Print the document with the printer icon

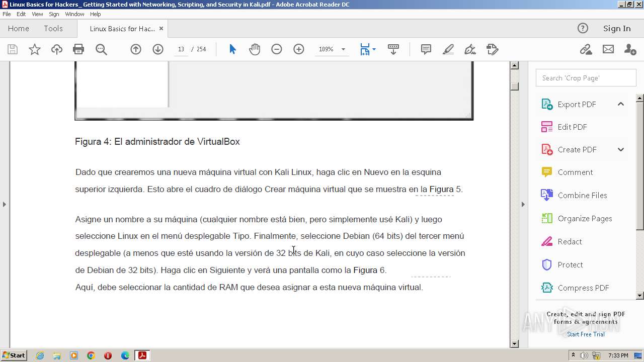click(78, 49)
